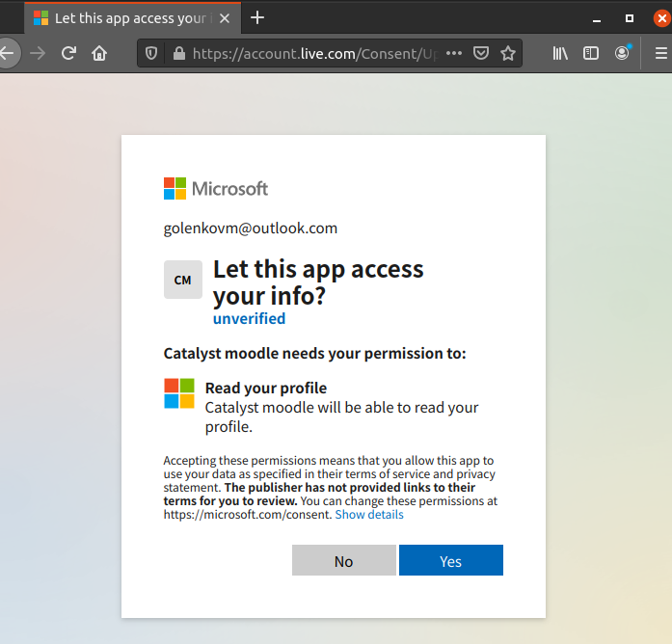This screenshot has width=672, height=644.
Task: Decline permission with the No button
Action: click(x=344, y=560)
